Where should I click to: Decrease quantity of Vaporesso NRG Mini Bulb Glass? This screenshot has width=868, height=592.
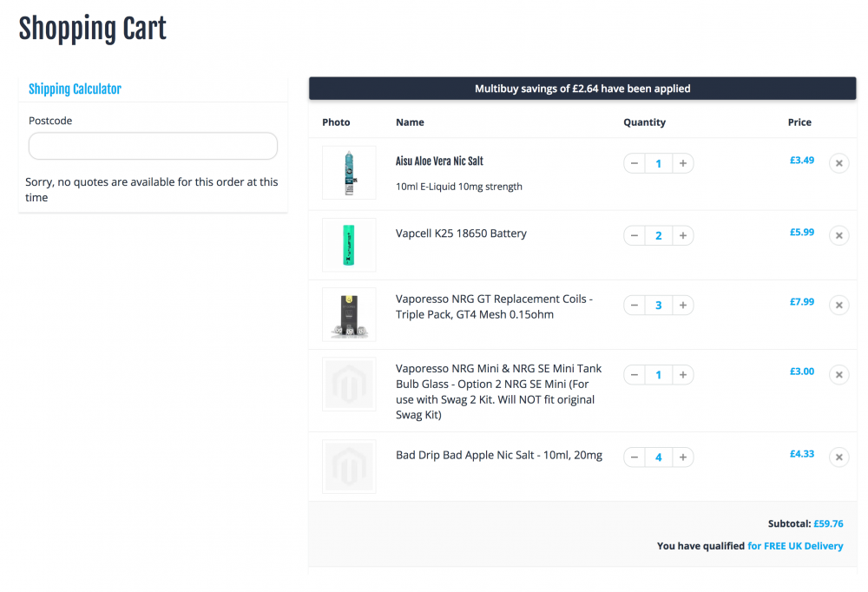(635, 375)
